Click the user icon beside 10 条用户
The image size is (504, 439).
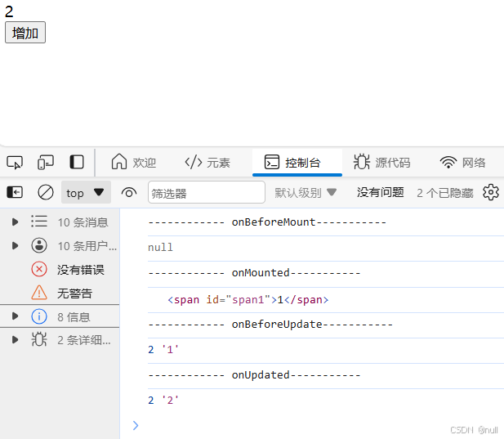(39, 245)
